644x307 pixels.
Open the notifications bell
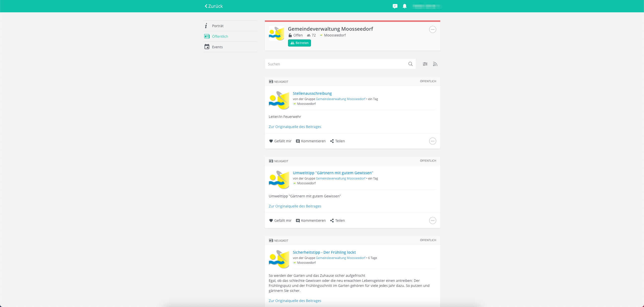[405, 6]
